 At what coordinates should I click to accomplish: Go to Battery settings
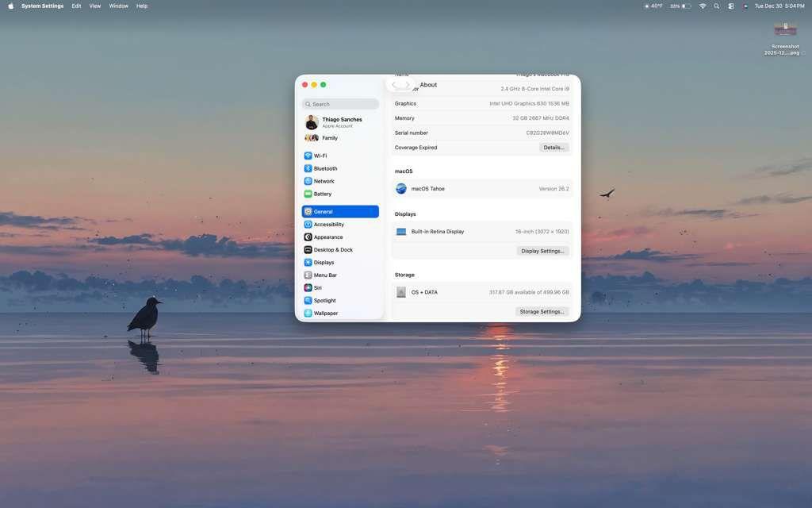coord(322,194)
